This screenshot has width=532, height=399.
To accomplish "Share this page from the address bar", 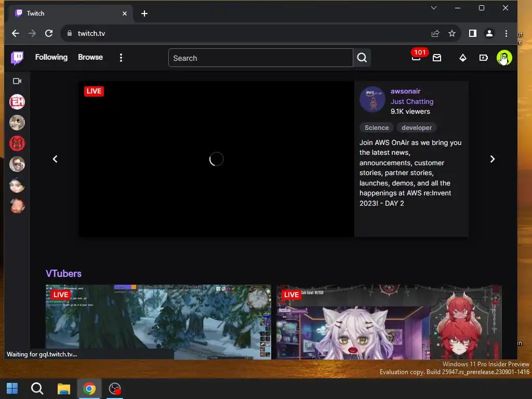I will coord(435,33).
